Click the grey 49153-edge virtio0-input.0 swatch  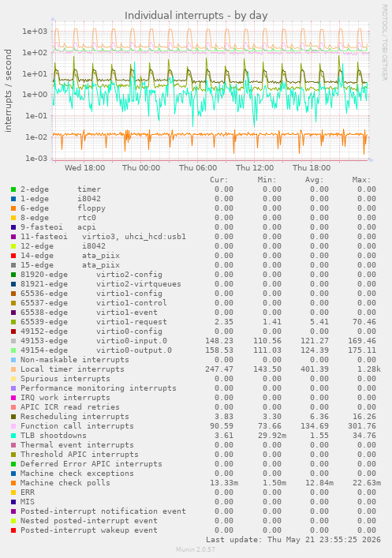coord(13,341)
